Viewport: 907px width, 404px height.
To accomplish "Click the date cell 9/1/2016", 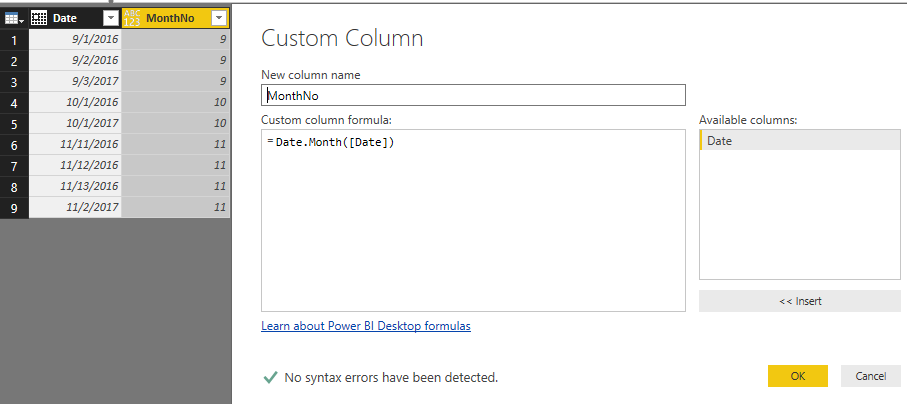I will [75, 39].
